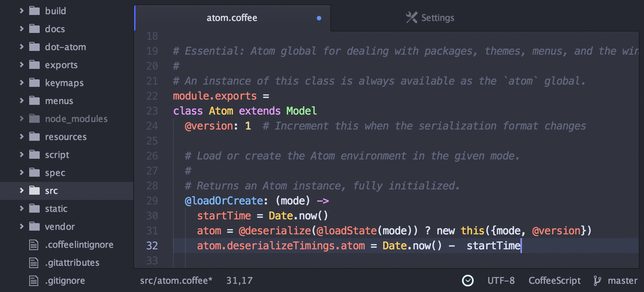Select the vendor folder label
This screenshot has height=292, width=644.
coord(60,226)
